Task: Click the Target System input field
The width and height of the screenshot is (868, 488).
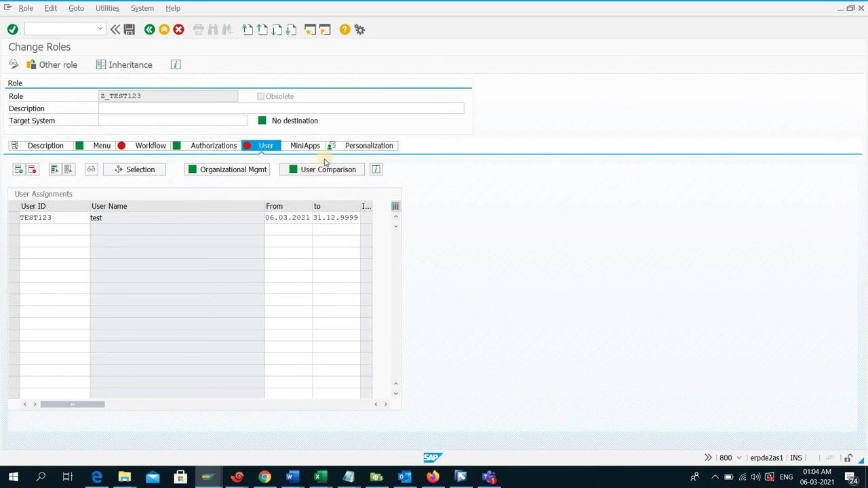Action: (x=173, y=121)
